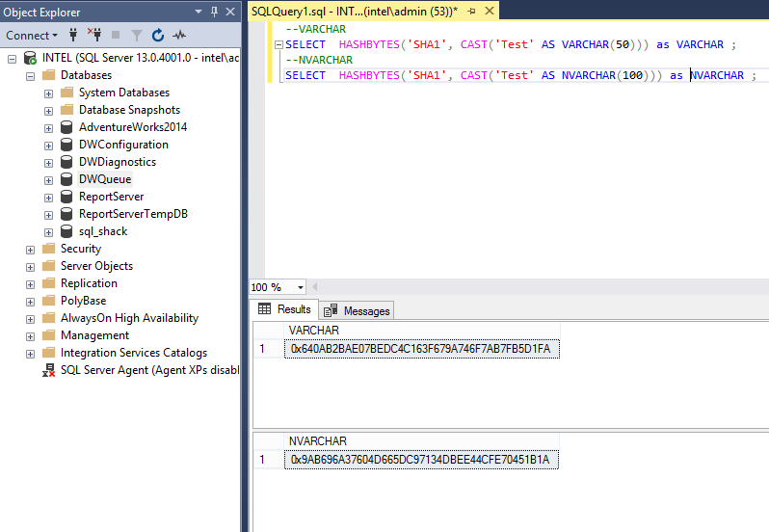
Task: Collapse the first SELECT statement outline
Action: pyautogui.click(x=278, y=44)
